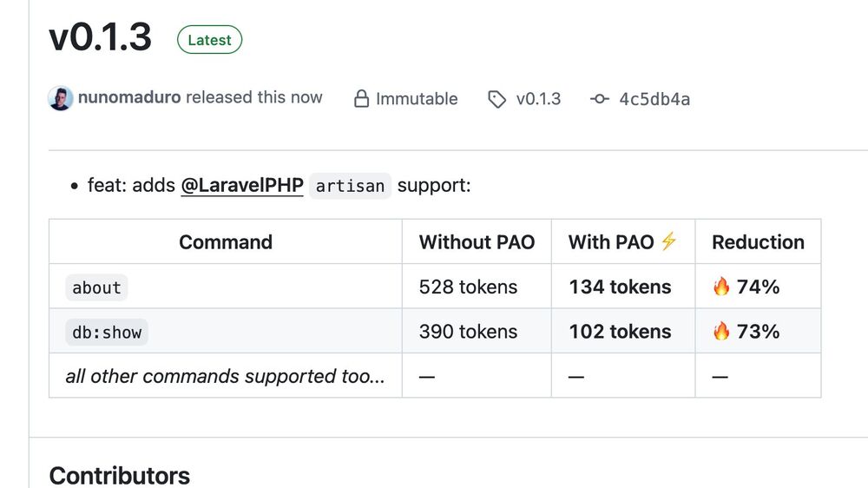
Task: Click the Reduction column header
Action: pos(758,242)
